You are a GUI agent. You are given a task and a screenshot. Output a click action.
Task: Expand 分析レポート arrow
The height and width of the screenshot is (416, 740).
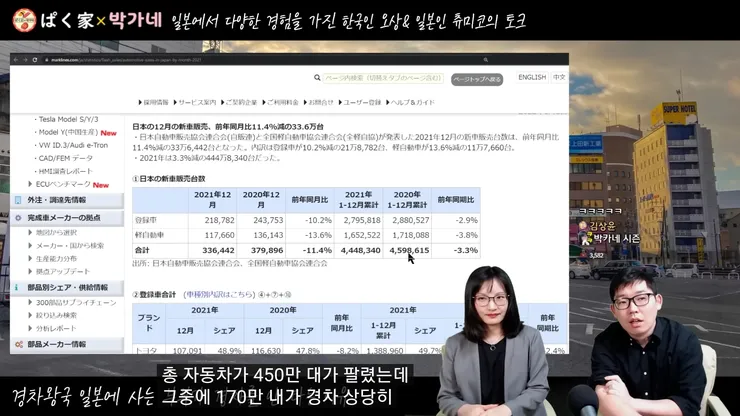(x=30, y=328)
